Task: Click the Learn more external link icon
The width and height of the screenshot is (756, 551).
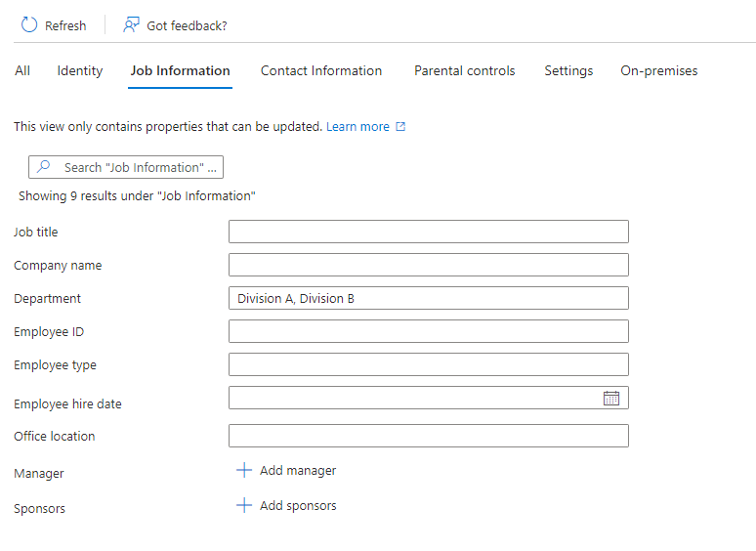Action: pyautogui.click(x=400, y=127)
